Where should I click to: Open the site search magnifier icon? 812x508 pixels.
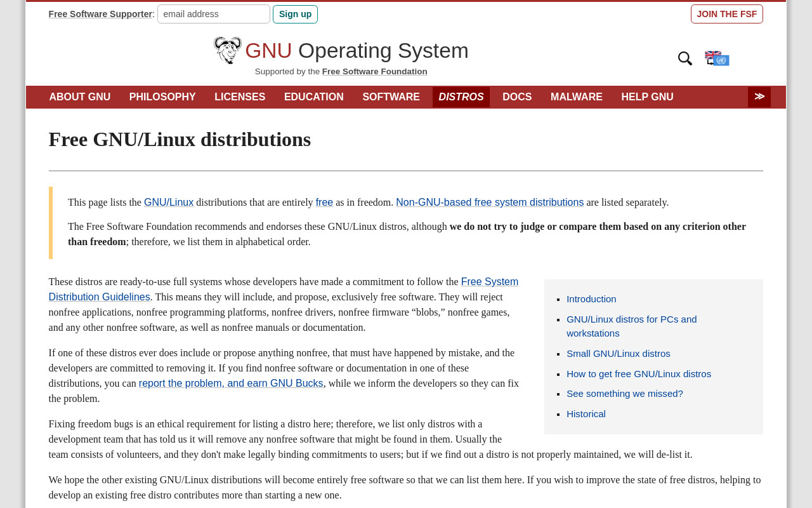pos(685,58)
